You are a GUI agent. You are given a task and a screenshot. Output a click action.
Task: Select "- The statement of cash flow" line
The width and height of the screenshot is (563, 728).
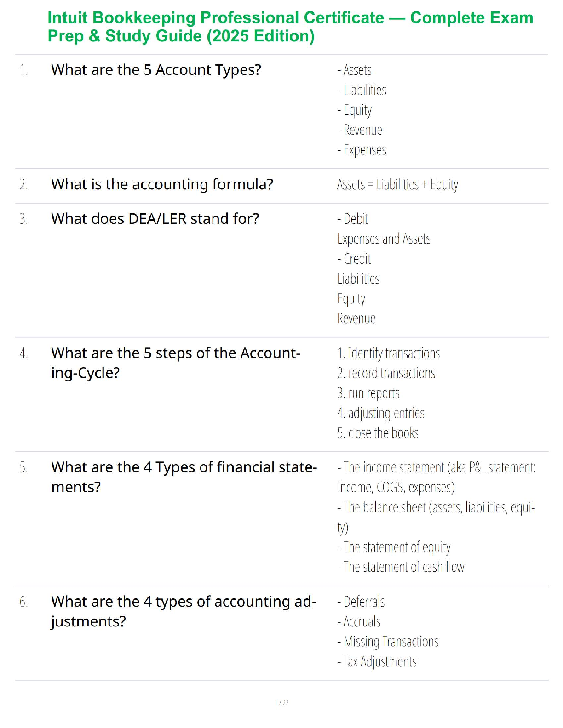click(x=401, y=567)
